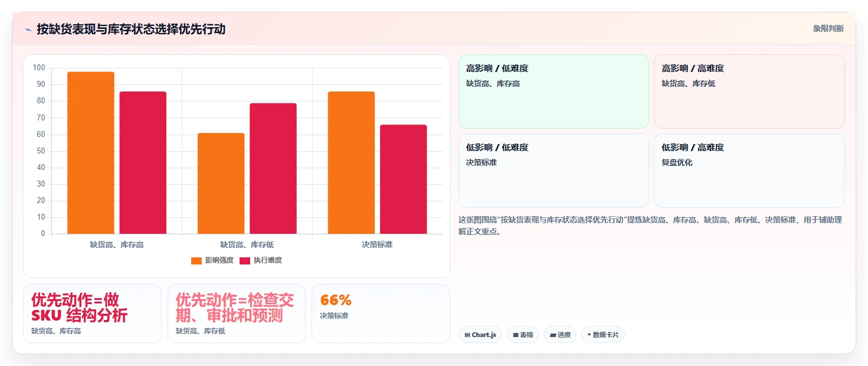Click the red 执行难度 legend swatch

pyautogui.click(x=245, y=260)
